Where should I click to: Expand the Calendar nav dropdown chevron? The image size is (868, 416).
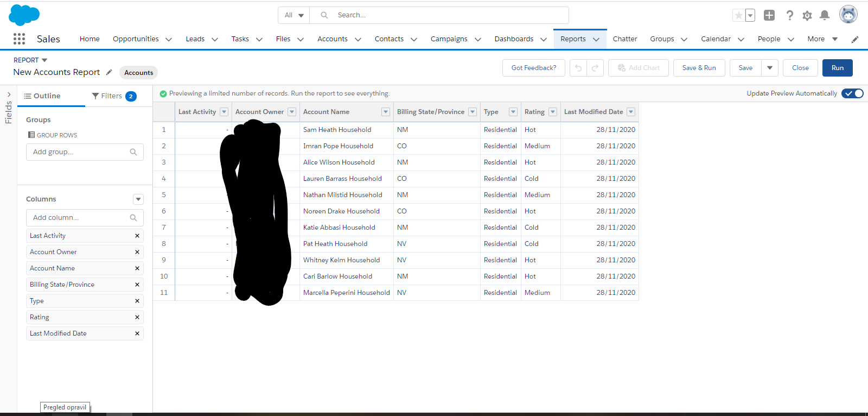(741, 39)
